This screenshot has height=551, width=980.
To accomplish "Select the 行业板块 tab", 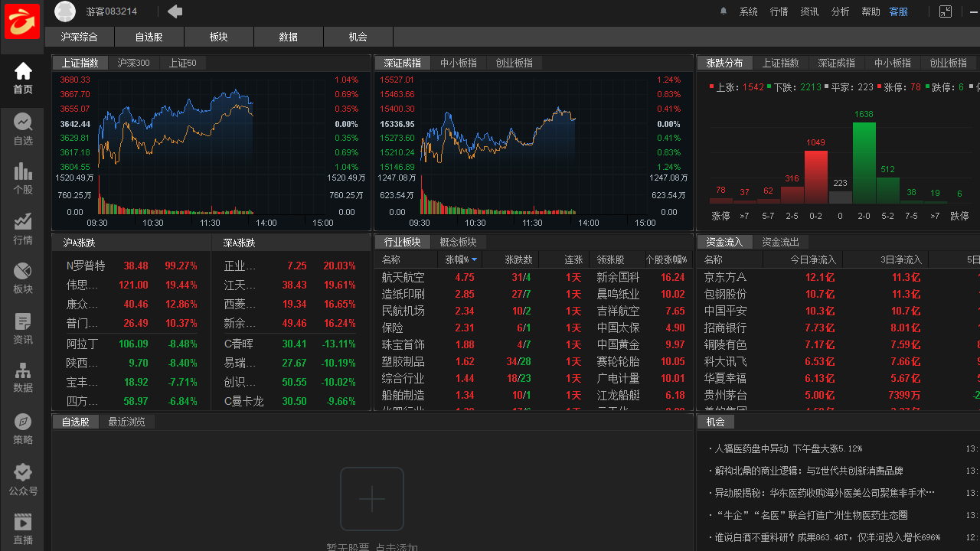I will [403, 242].
